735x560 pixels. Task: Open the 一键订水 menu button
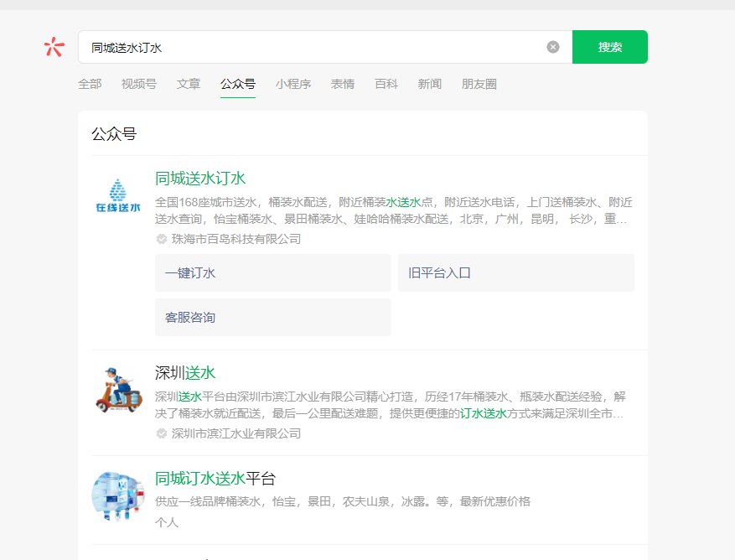click(273, 273)
